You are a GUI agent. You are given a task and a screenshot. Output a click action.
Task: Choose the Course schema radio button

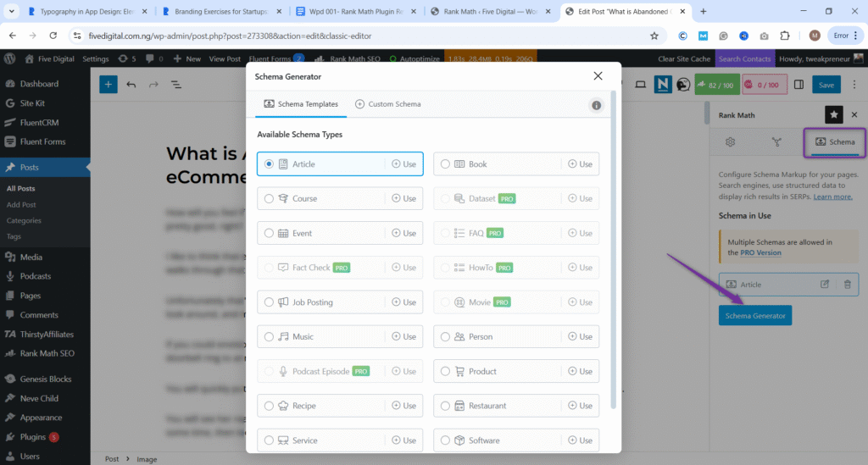[269, 198]
